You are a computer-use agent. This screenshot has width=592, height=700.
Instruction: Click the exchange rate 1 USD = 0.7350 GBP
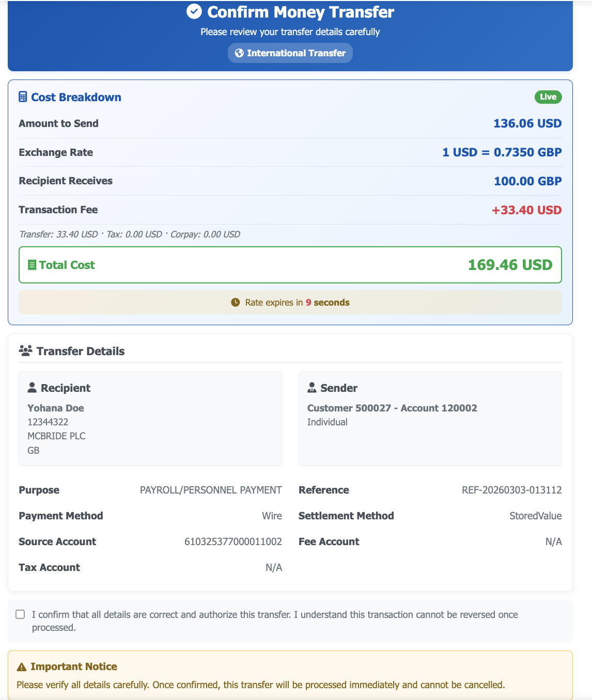coord(502,152)
